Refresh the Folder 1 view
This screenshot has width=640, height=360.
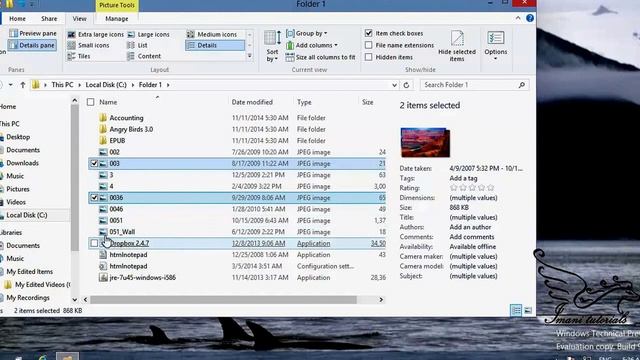pos(406,85)
